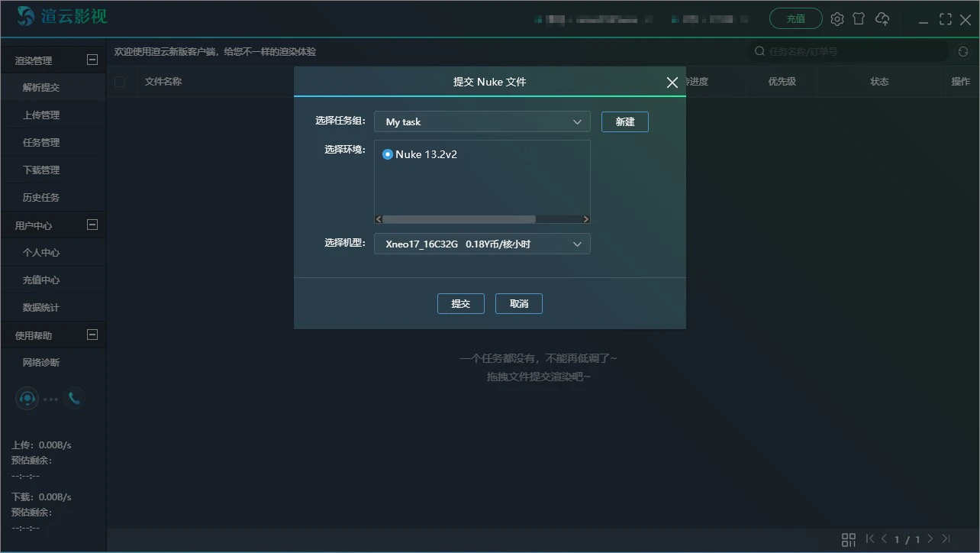Maximize the 渲云影视 window
Screen dimensions: 980x553
coord(946,19)
